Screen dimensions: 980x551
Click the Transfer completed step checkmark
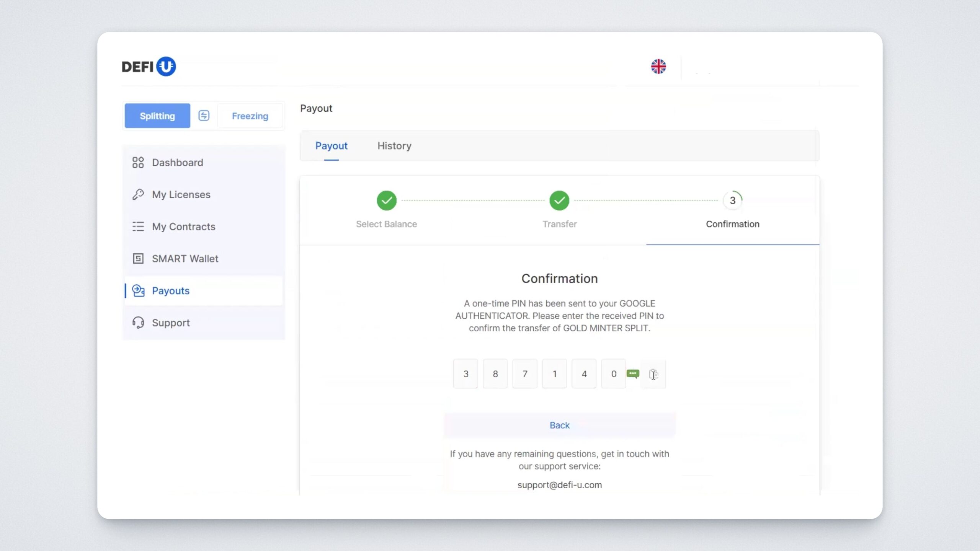[559, 201]
